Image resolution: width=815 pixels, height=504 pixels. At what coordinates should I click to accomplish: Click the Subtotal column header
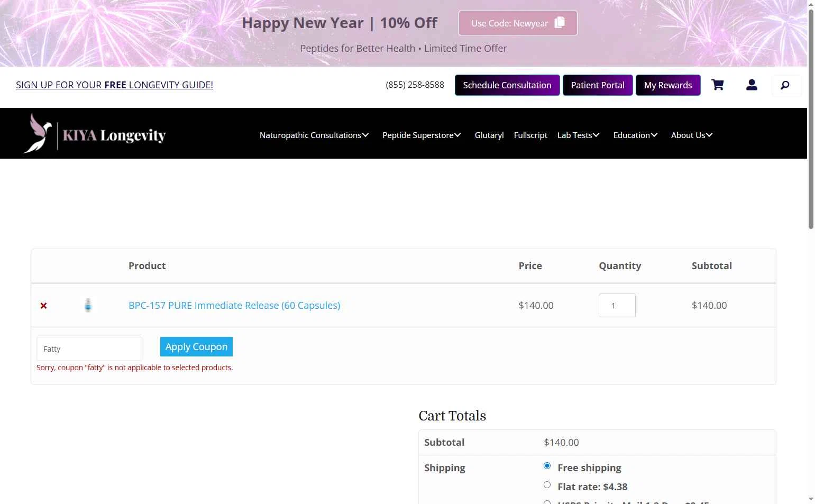point(712,266)
